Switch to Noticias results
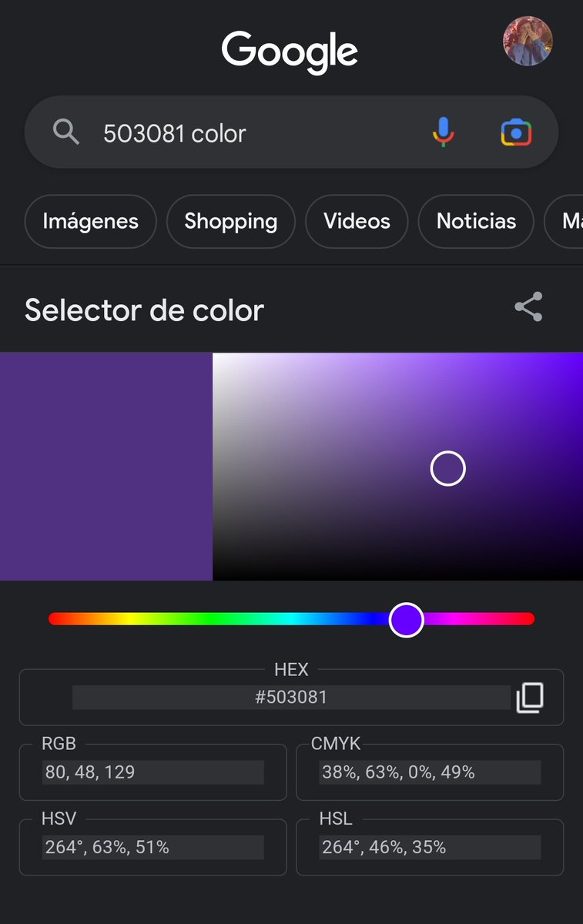Screen dimensions: 583x924 pyautogui.click(x=476, y=222)
